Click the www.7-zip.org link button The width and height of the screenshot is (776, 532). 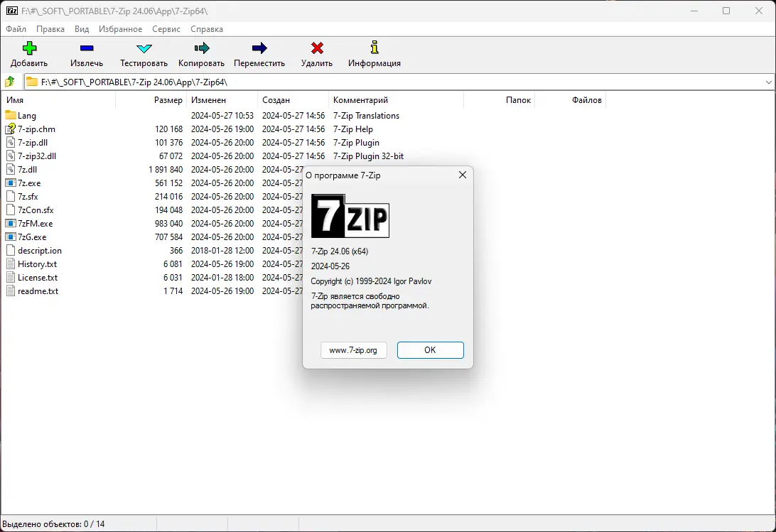coord(353,350)
